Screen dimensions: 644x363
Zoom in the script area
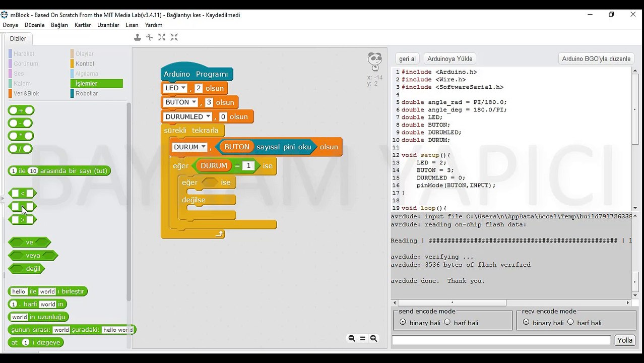373,338
